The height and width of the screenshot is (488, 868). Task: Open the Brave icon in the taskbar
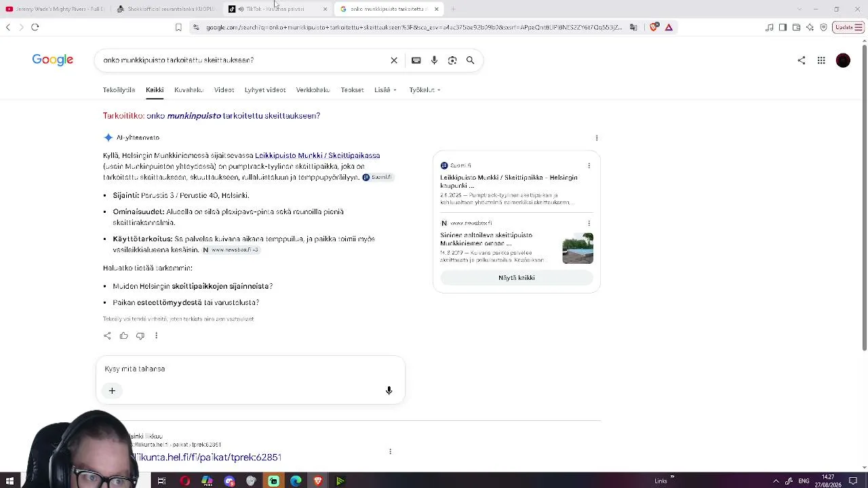coord(318,481)
